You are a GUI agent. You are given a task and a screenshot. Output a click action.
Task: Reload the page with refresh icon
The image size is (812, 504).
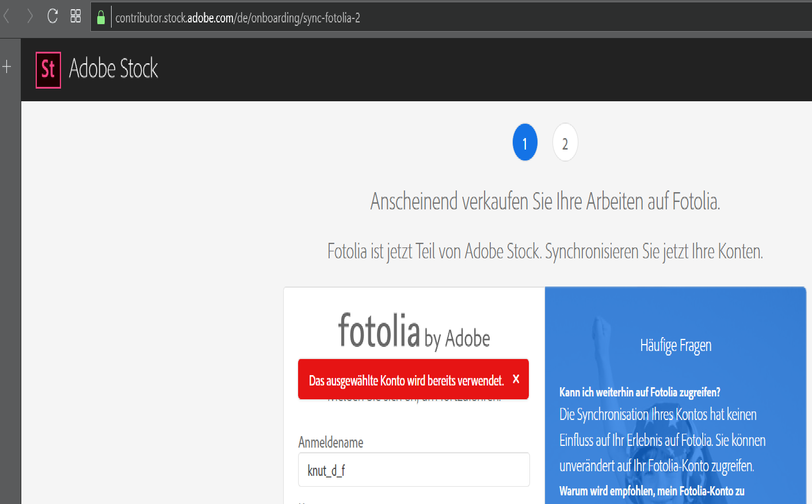point(52,16)
